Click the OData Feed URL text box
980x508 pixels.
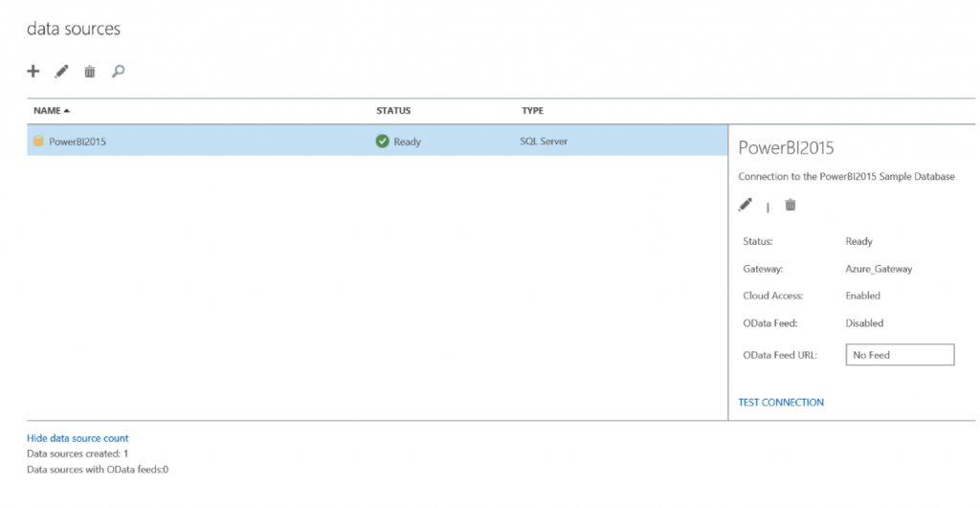pos(900,355)
